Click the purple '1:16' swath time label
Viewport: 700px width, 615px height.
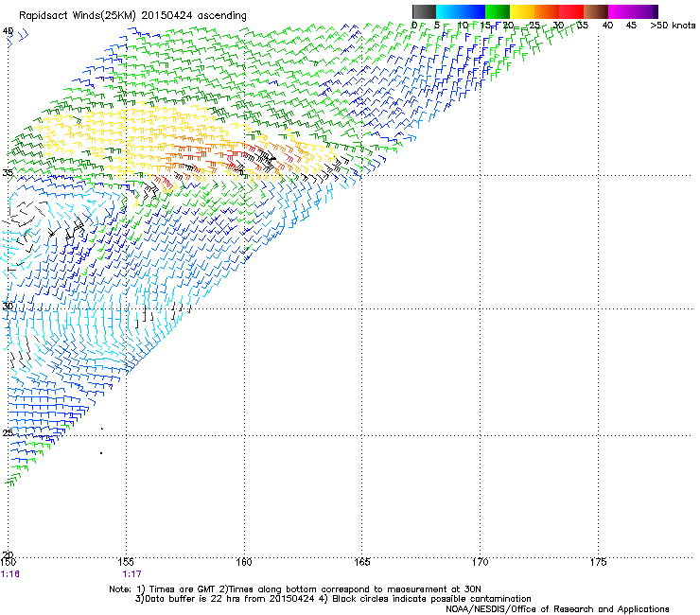coord(9,574)
